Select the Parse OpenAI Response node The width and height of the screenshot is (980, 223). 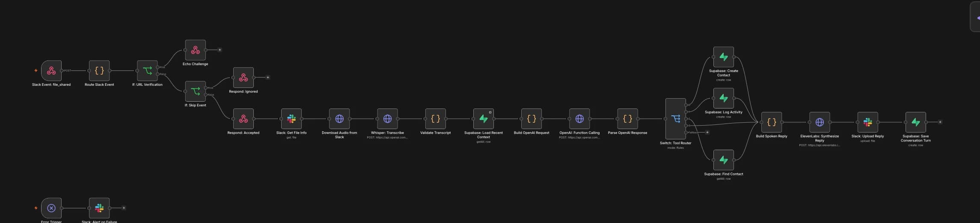[x=627, y=119]
